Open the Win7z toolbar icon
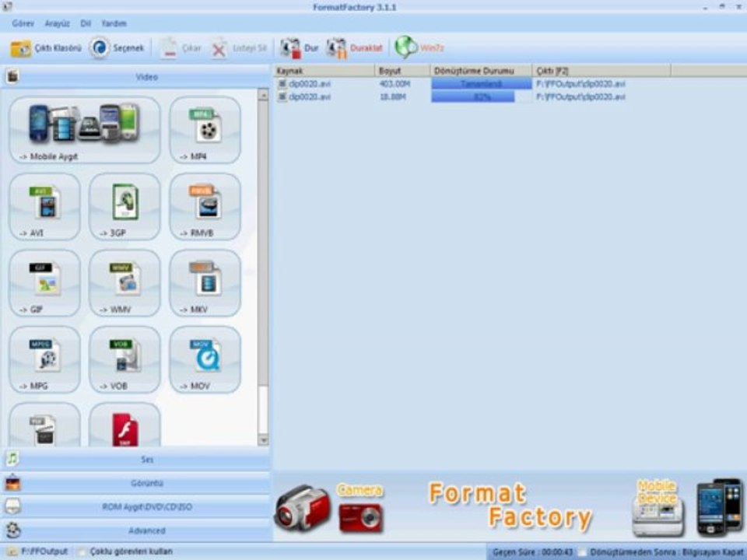Viewport: 747px width, 560px height. pyautogui.click(x=419, y=47)
